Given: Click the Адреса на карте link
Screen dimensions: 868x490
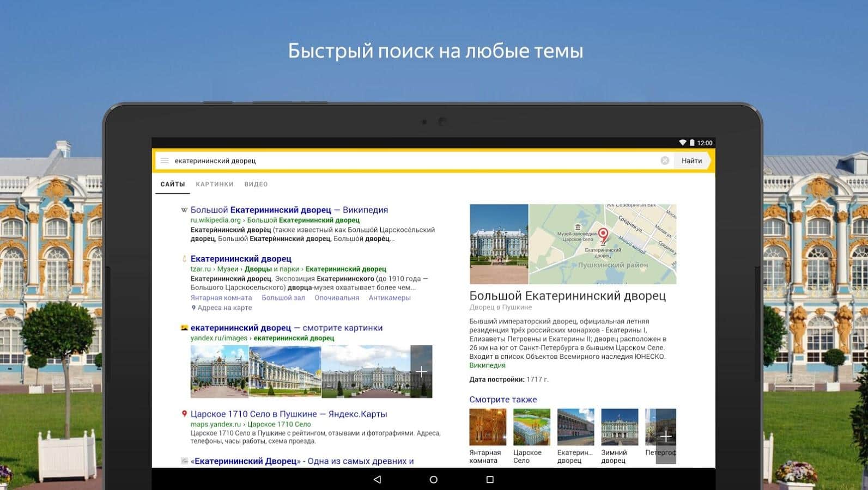Looking at the screenshot, I should point(224,308).
